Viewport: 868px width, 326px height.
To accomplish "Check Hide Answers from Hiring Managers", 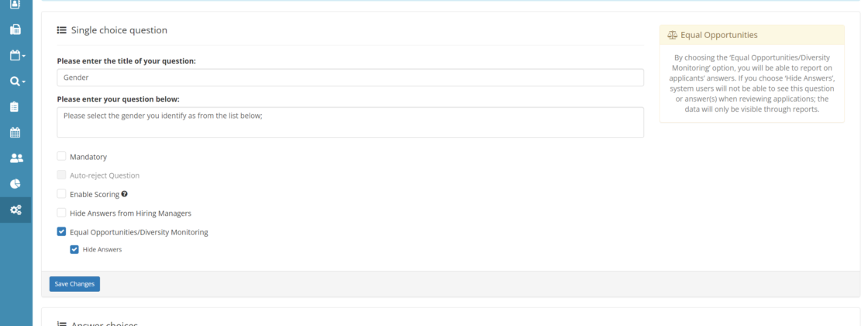I will pos(62,213).
